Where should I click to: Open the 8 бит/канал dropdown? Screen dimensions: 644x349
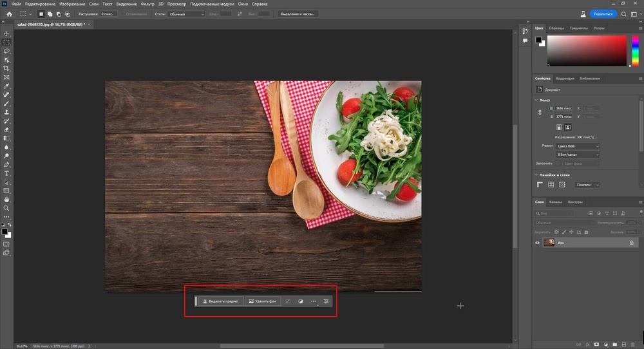coord(578,155)
